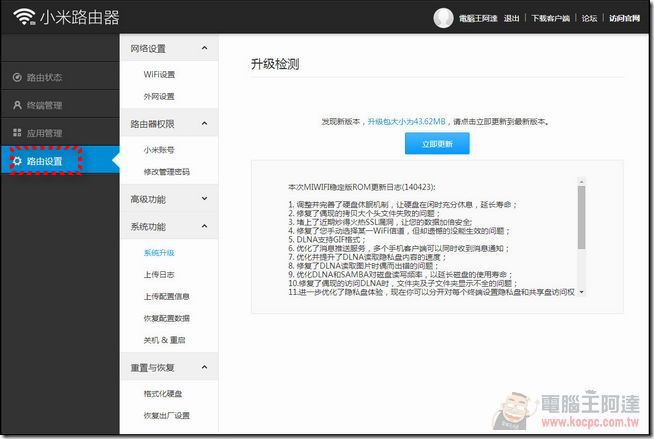
Task: Open 恢复配置数据 submenu item
Action: (x=166, y=318)
